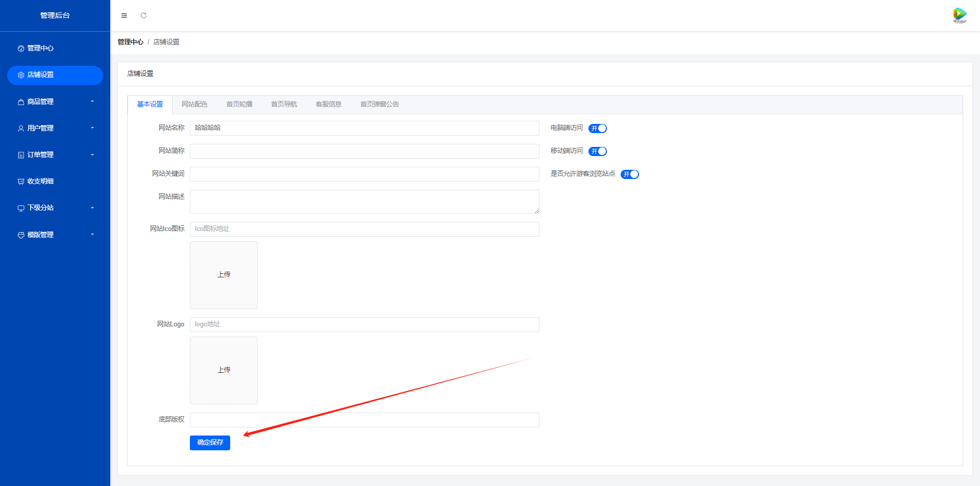Expand the 下级分站 submenu arrow
Screen dimensions: 980x486
92,208
